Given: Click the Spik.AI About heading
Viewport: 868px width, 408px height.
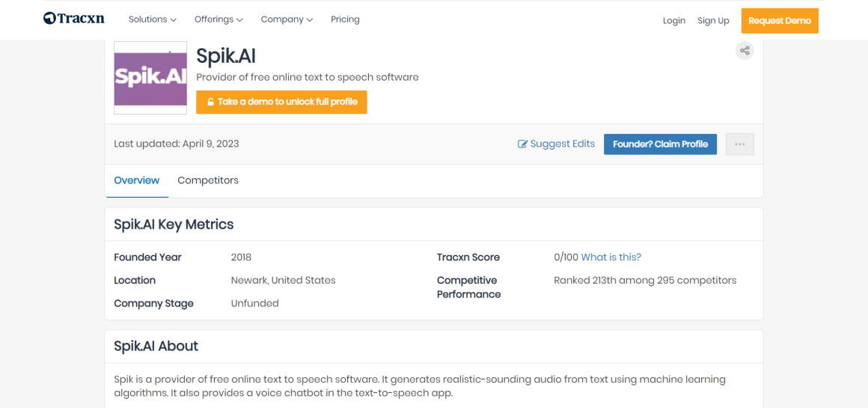Looking at the screenshot, I should (x=156, y=346).
